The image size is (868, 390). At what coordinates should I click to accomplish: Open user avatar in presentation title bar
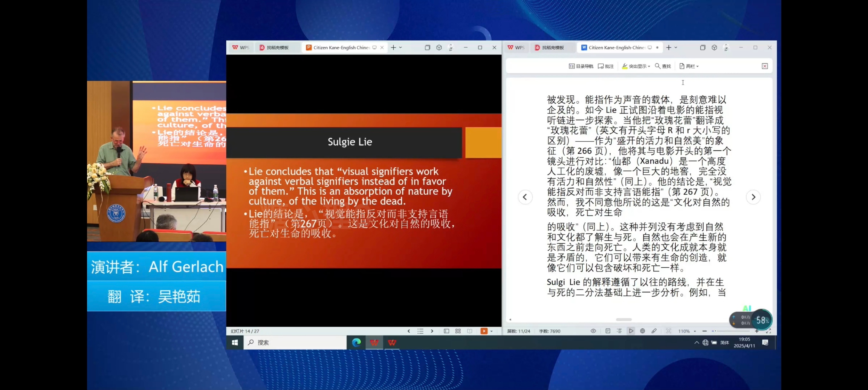(x=451, y=47)
